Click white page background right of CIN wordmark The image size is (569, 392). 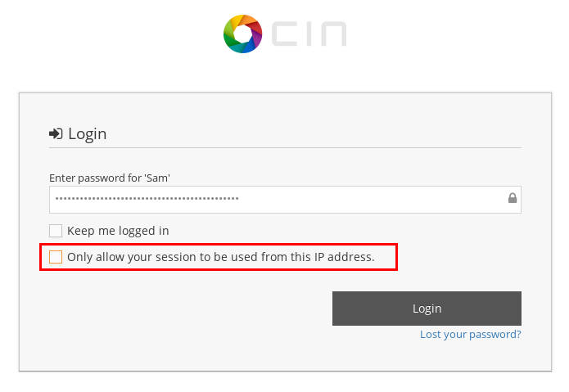point(450,34)
